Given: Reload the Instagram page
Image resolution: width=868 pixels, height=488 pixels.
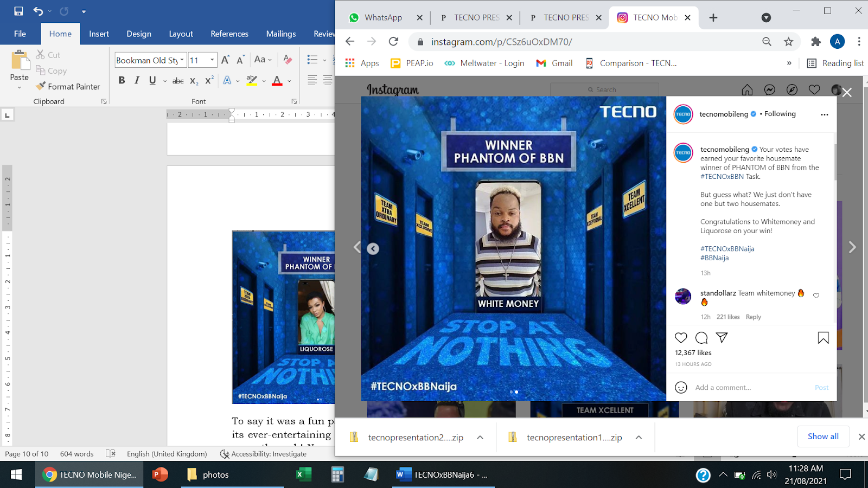Looking at the screenshot, I should [394, 42].
